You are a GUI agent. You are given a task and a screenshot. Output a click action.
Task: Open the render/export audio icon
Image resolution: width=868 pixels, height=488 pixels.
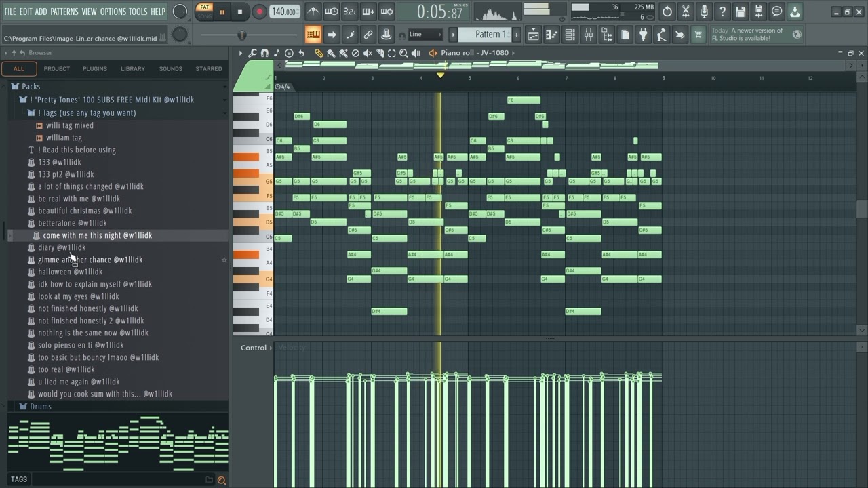coord(759,12)
